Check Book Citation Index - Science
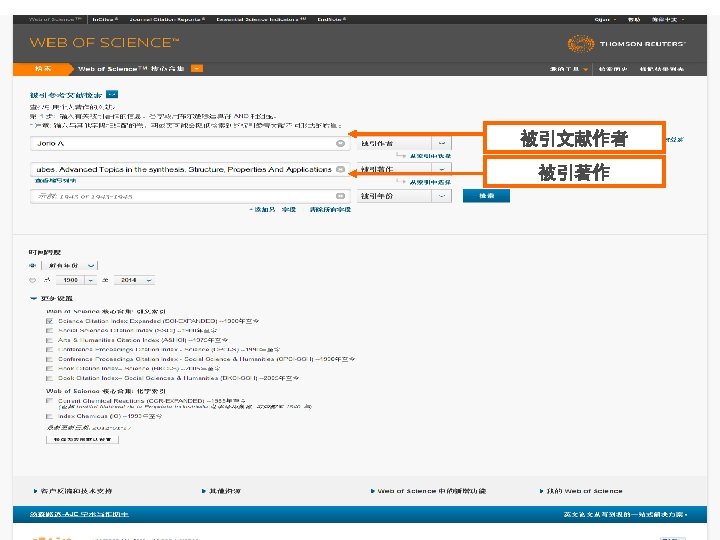This screenshot has width=720, height=540. coord(49,369)
